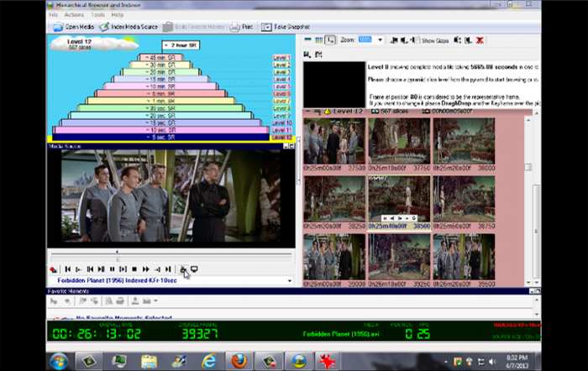This screenshot has width=588, height=371.
Task: Pause the media playback
Action: click(x=112, y=269)
